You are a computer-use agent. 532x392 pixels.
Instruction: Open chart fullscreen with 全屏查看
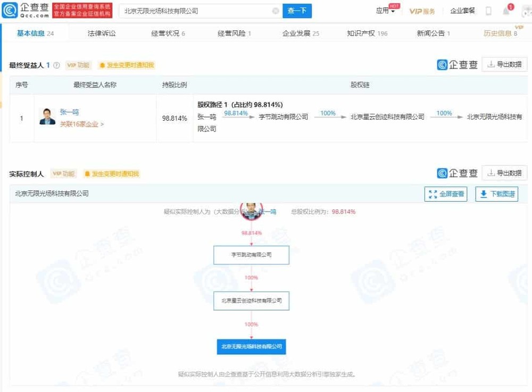click(446, 194)
